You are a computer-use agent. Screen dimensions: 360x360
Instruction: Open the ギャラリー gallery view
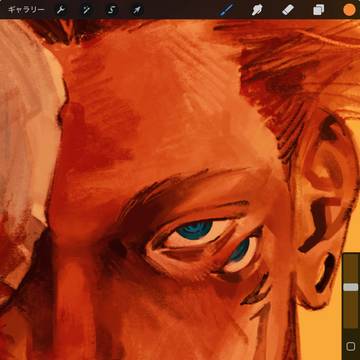pyautogui.click(x=26, y=9)
